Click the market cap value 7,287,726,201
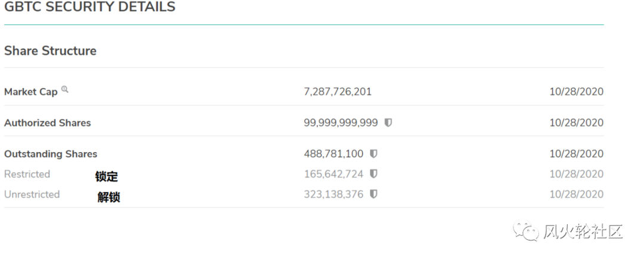The image size is (644, 260). [338, 92]
